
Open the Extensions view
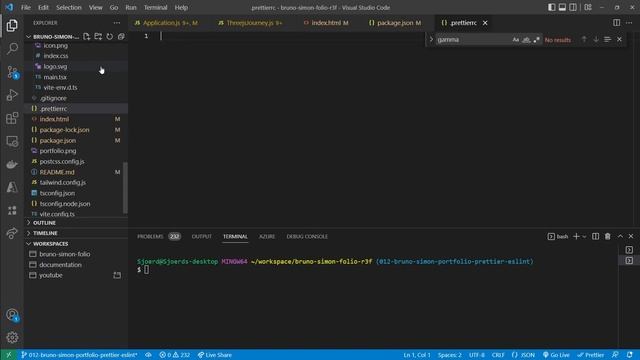(x=12, y=118)
